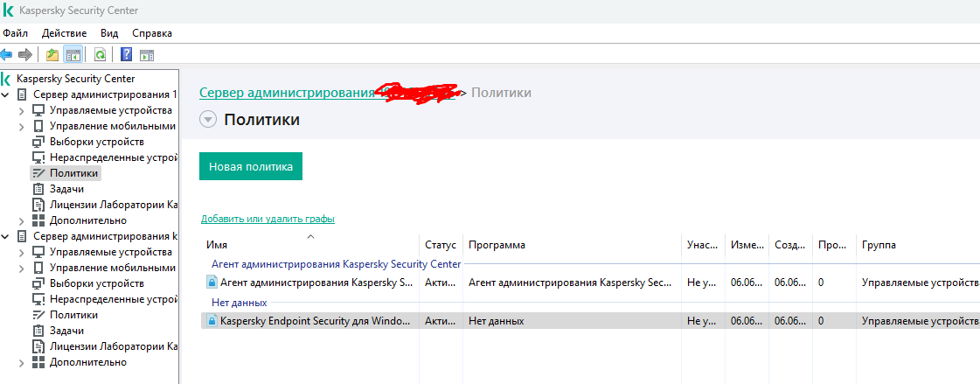This screenshot has height=384, width=980.
Task: Click the Унас... column header
Action: pos(703,245)
